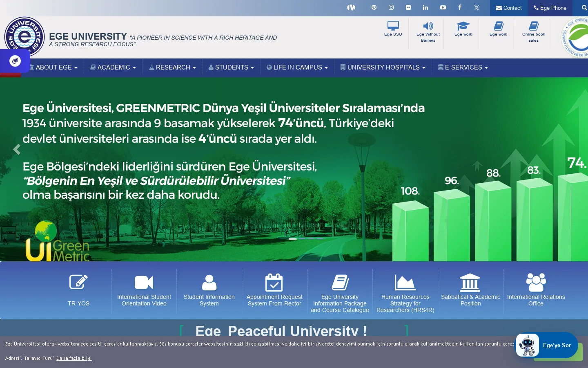This screenshot has height=368, width=588.
Task: Open Ege SSO monitor icon
Action: pos(393,26)
